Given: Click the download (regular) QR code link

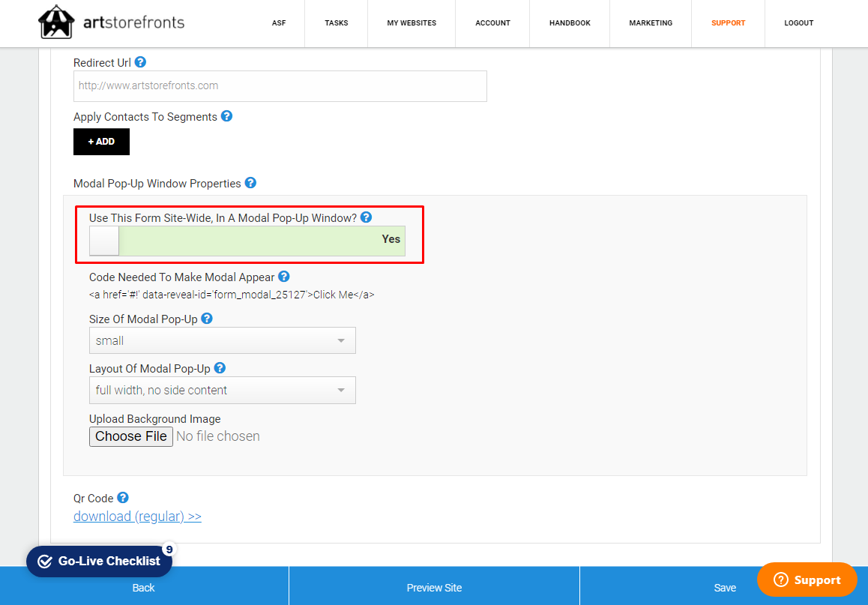Looking at the screenshot, I should click(x=137, y=517).
